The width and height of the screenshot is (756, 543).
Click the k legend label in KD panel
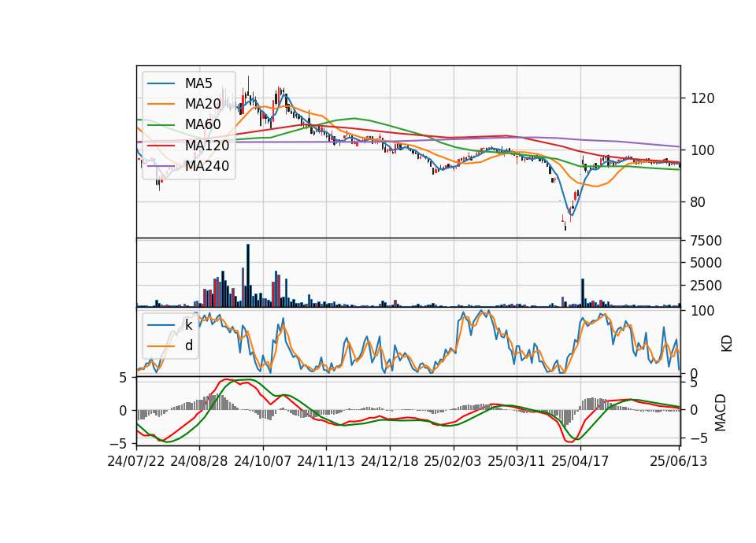tap(188, 325)
